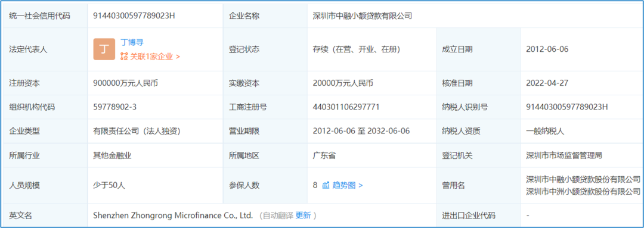The height and width of the screenshot is (228, 644).
Task: Click the 所属地区 label cell
Action: (265, 155)
